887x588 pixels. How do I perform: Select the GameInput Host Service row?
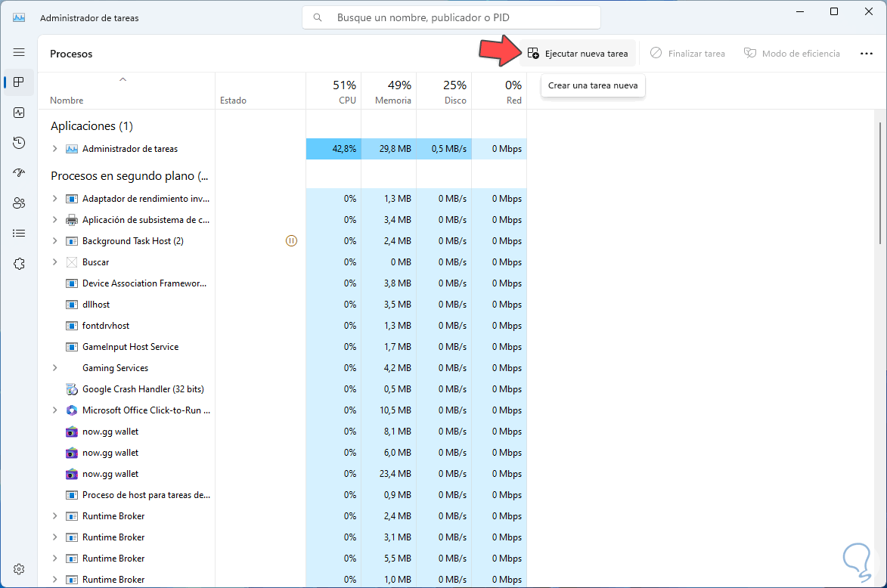point(282,347)
